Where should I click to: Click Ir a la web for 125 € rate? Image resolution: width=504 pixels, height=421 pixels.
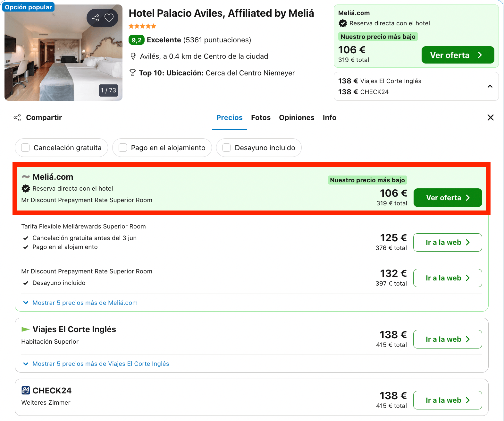point(448,242)
